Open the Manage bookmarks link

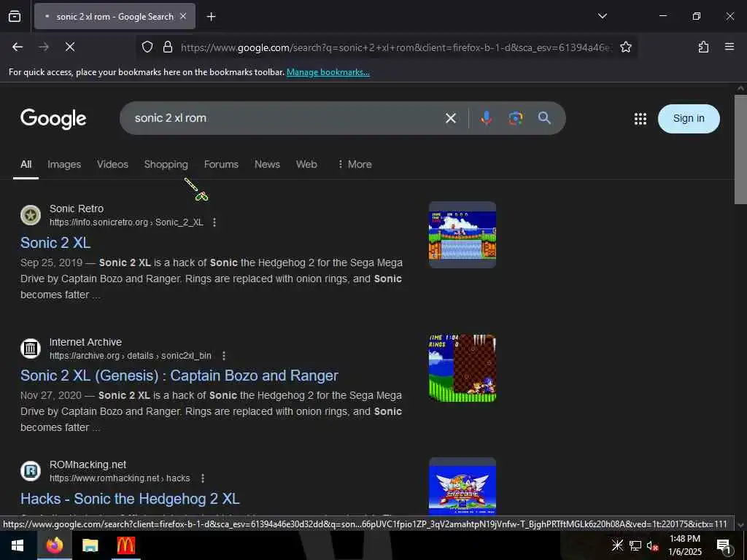328,72
